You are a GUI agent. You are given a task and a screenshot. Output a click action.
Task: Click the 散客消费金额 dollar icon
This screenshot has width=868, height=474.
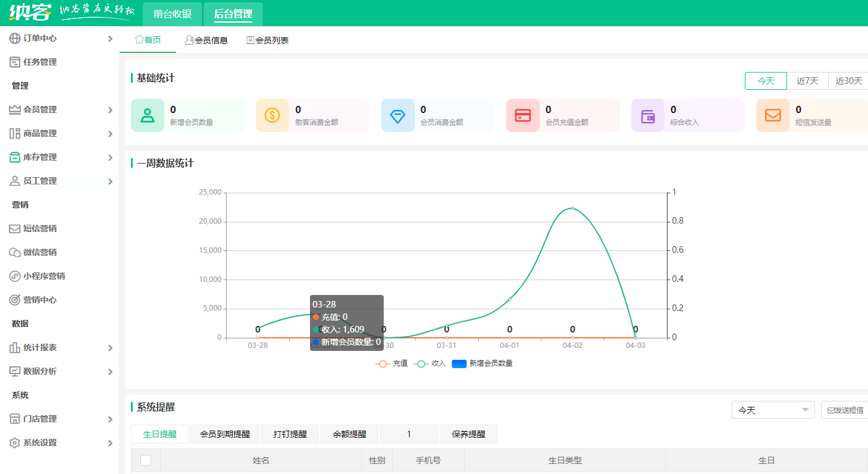[272, 115]
